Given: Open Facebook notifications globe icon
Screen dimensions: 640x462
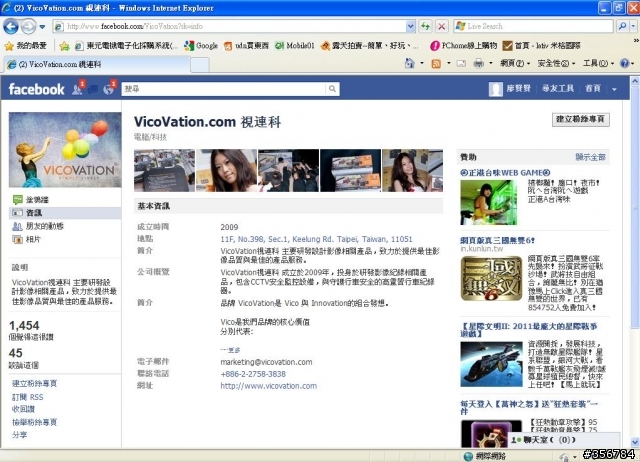Looking at the screenshot, I should [x=109, y=89].
